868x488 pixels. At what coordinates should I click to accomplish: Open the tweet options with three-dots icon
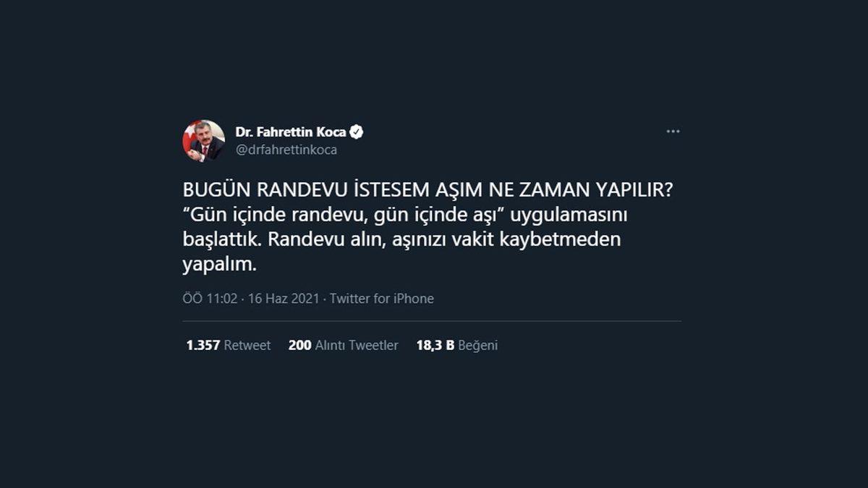[x=674, y=130]
